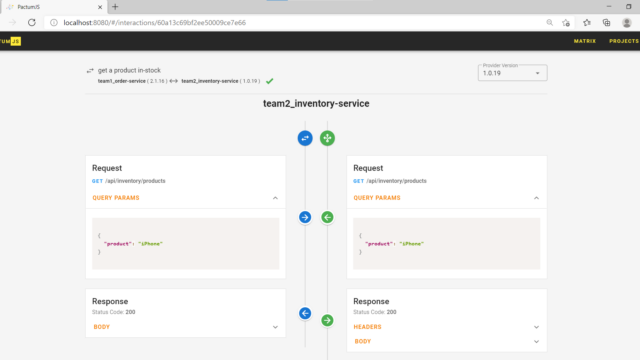Add page to favorites with star-plus icon
The image size is (640, 360).
[566, 23]
